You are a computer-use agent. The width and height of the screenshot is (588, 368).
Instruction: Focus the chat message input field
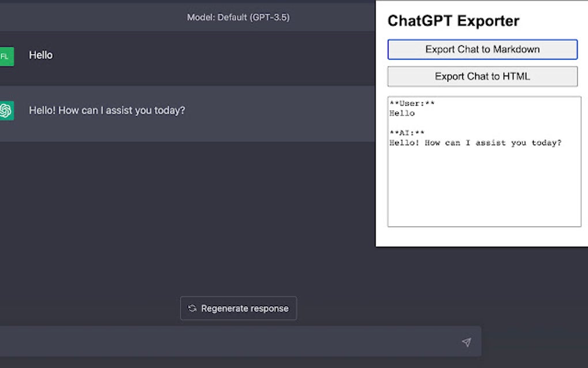pos(231,341)
